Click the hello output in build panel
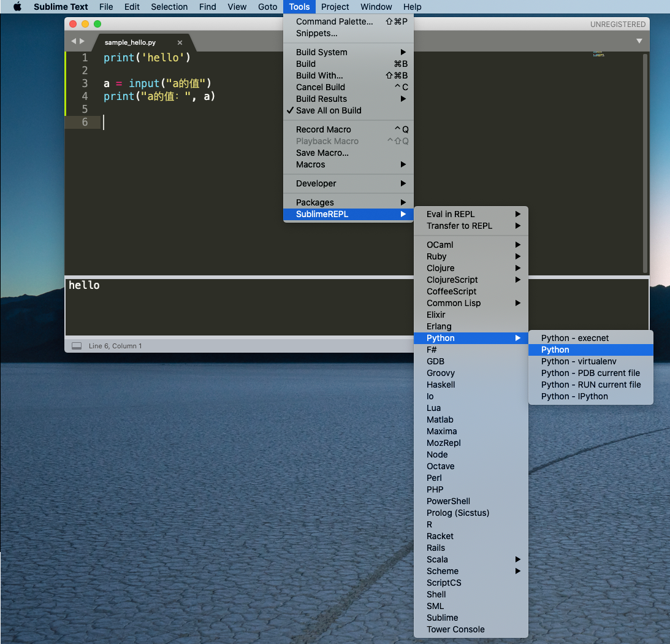Viewport: 670px width, 644px height. click(x=84, y=285)
